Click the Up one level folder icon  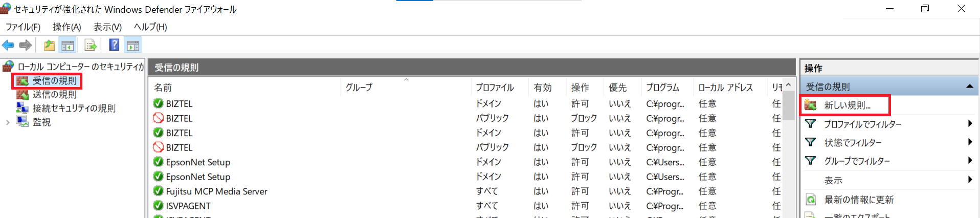[x=49, y=46]
